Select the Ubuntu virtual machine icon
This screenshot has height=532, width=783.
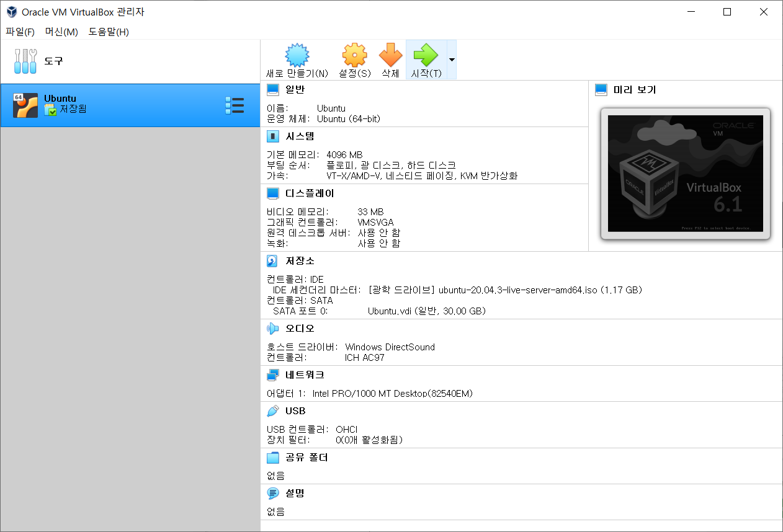pos(25,105)
